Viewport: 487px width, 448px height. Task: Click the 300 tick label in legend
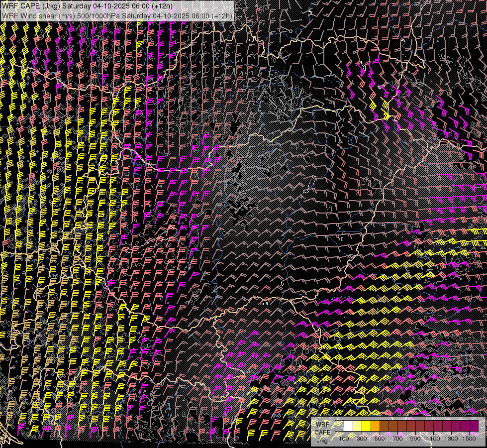[362, 439]
